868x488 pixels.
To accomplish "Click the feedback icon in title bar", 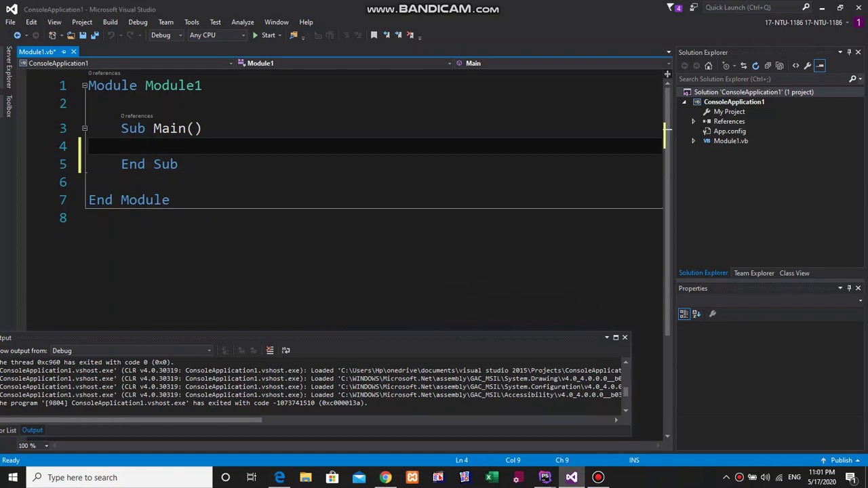I will point(694,8).
